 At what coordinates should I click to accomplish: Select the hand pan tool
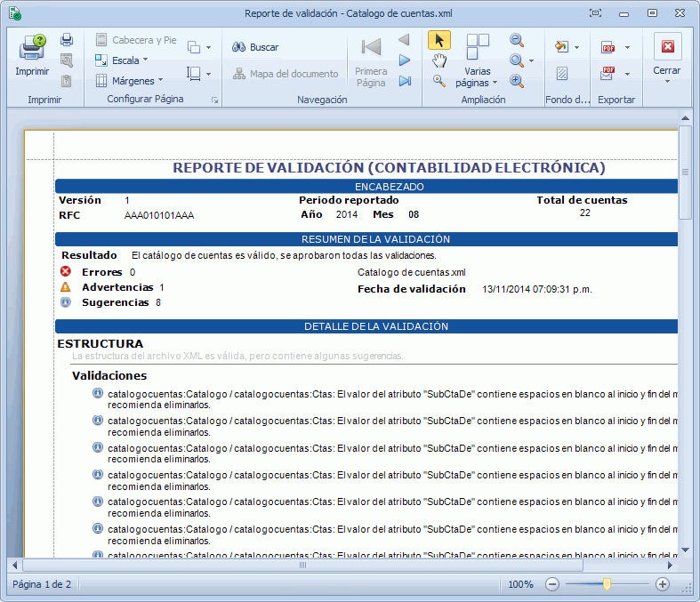coord(439,60)
